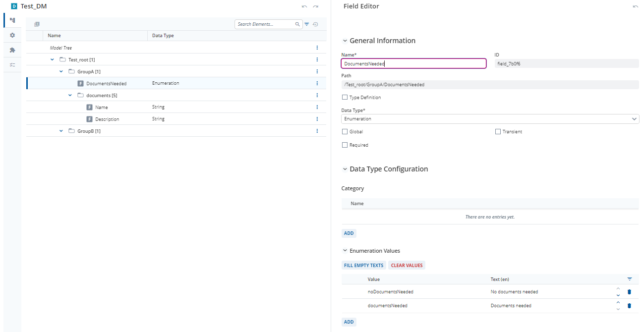
Task: Open the Data Type dropdown
Action: [490, 119]
